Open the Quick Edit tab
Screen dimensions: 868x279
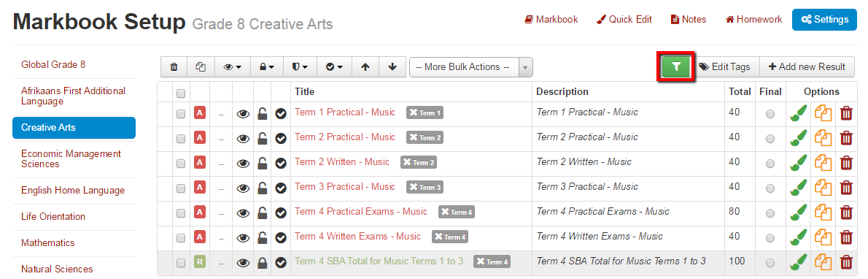[x=624, y=20]
